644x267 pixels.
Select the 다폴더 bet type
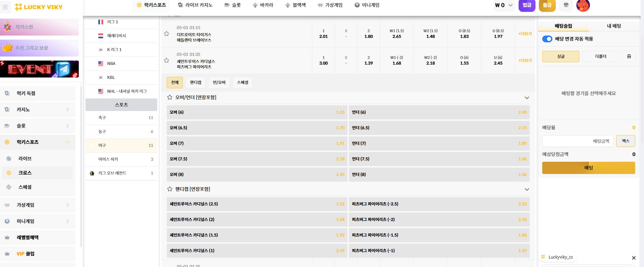[600, 57]
